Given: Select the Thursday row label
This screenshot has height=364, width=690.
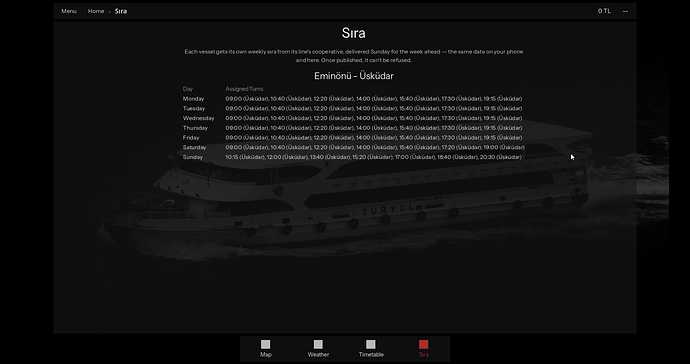Looking at the screenshot, I should [x=195, y=128].
